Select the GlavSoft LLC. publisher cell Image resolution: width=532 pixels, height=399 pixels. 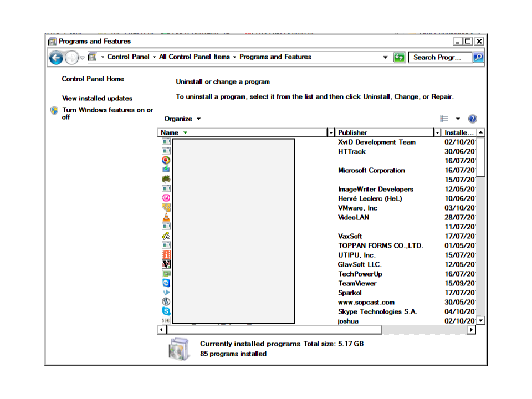[x=360, y=265]
